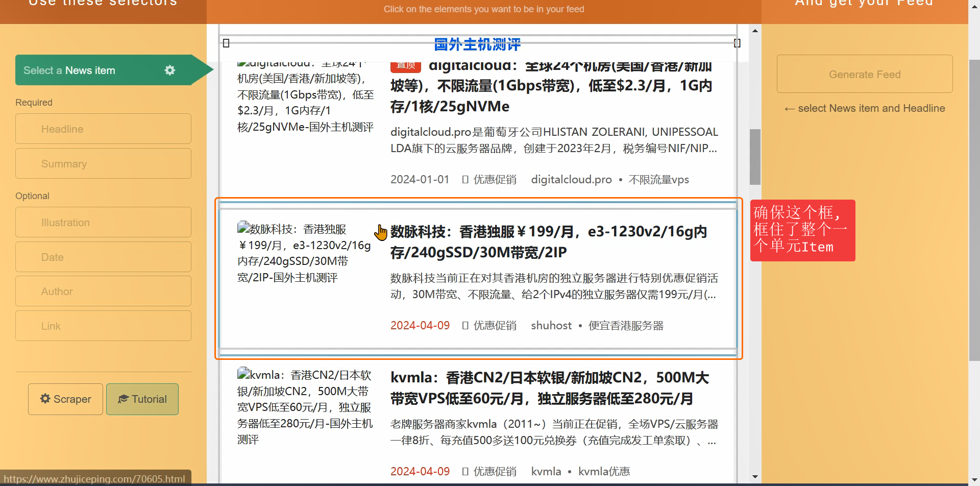Image resolution: width=980 pixels, height=486 pixels.
Task: Open the 数脉科技 香港独服 article headline
Action: (x=548, y=242)
